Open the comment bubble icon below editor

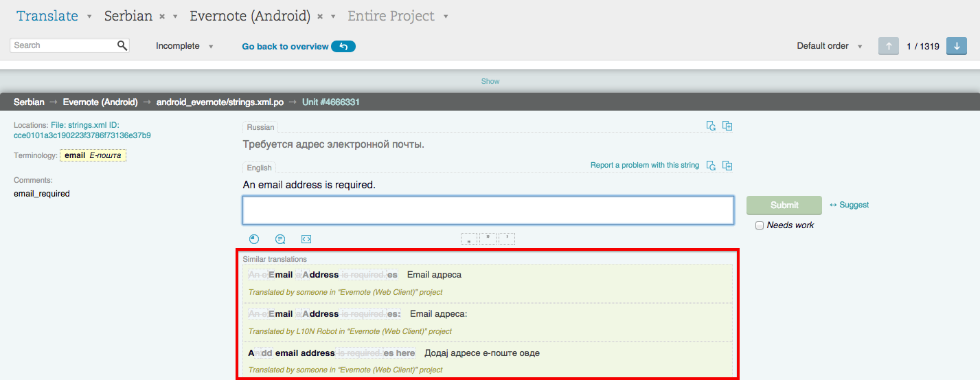(280, 239)
